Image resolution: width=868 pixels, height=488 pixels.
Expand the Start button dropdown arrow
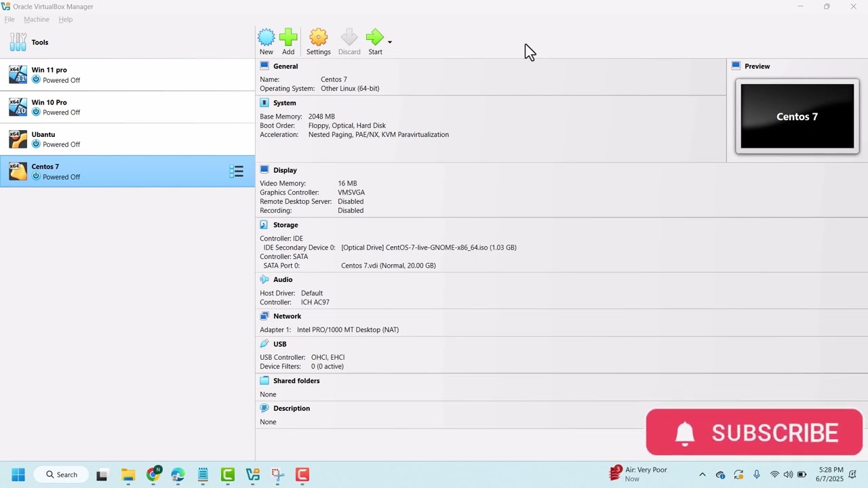click(390, 42)
